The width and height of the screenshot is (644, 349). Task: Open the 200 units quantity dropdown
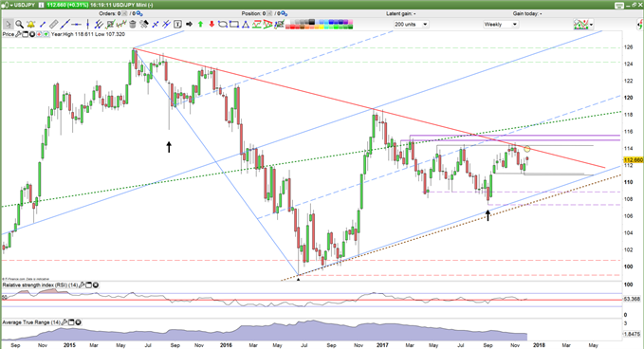(x=411, y=25)
